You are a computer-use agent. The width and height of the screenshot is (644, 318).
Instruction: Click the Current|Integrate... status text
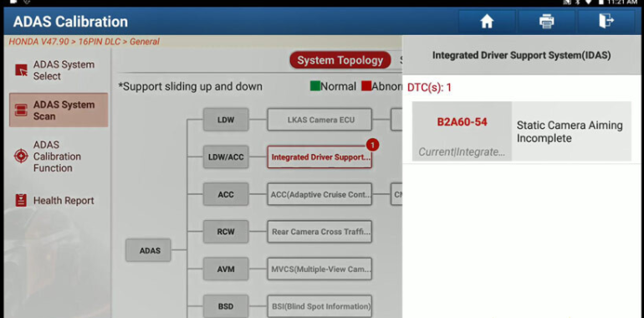pos(462,152)
